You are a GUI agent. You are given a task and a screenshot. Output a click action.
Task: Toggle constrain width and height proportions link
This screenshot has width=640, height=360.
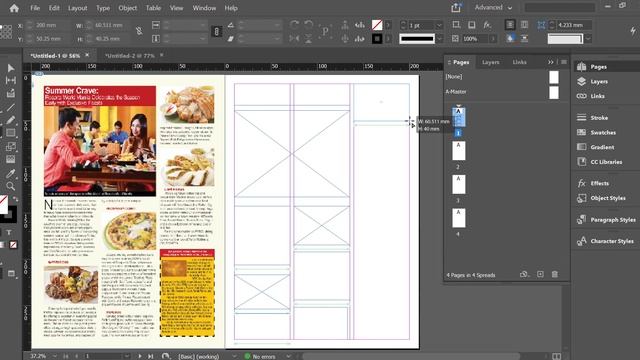[x=139, y=31]
